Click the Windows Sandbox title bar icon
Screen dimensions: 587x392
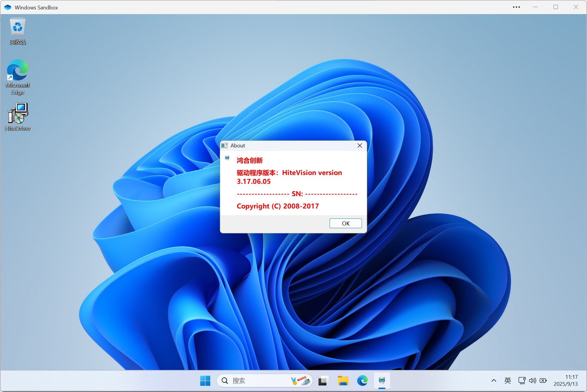pos(8,7)
